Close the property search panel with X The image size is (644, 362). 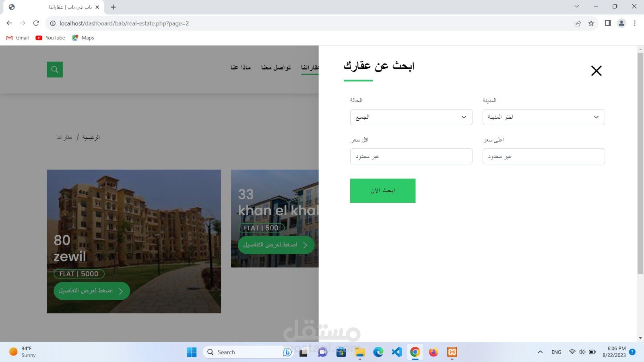pyautogui.click(x=596, y=71)
